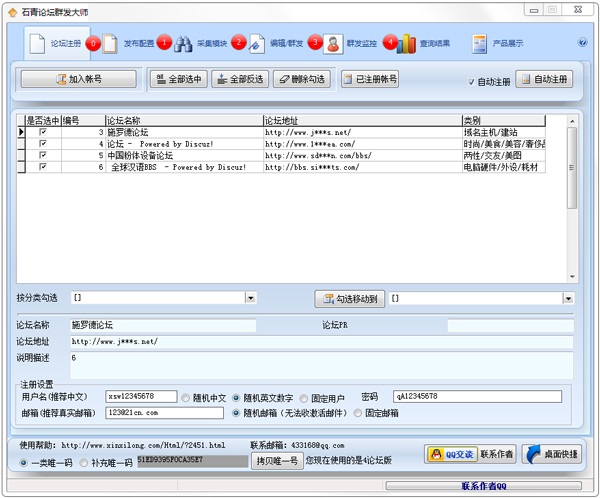600x498 pixels.
Task: Click 全部反选 to invert selection
Action: (x=240, y=79)
